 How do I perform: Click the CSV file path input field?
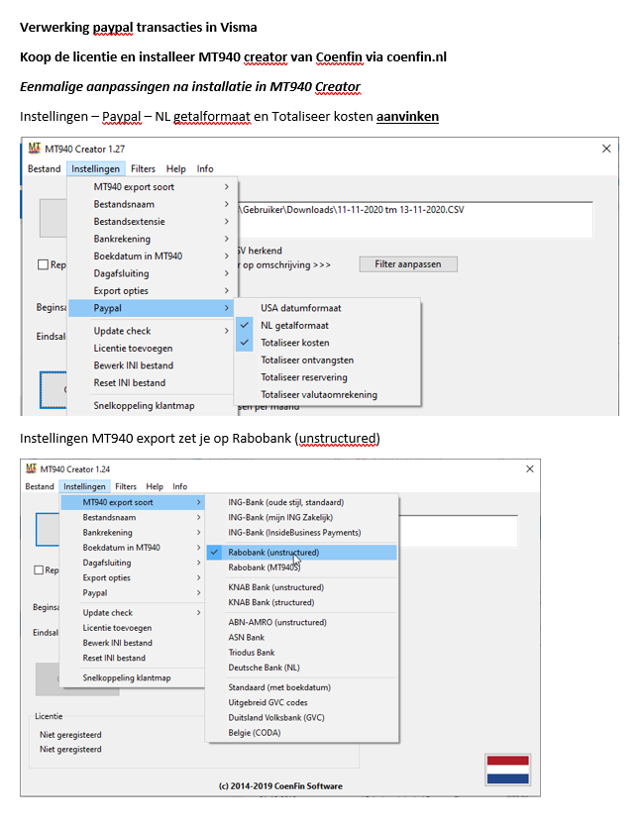pyautogui.click(x=415, y=220)
